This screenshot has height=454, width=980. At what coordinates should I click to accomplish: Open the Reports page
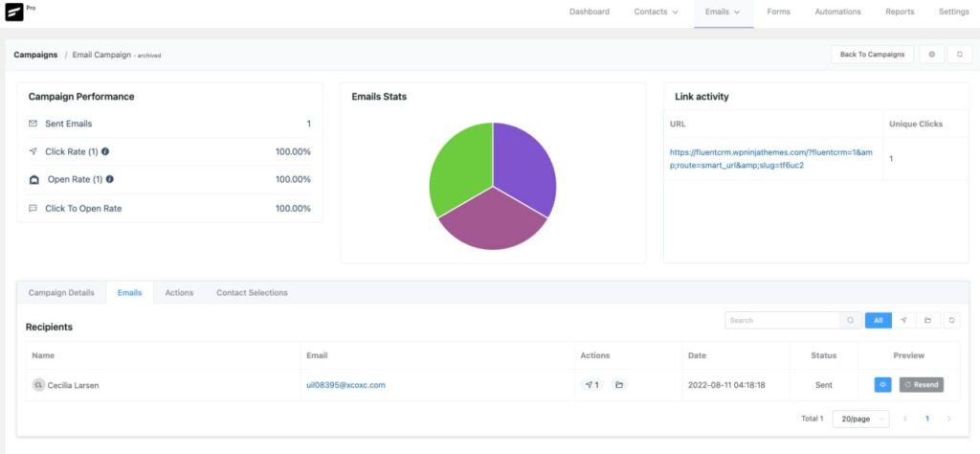point(900,11)
